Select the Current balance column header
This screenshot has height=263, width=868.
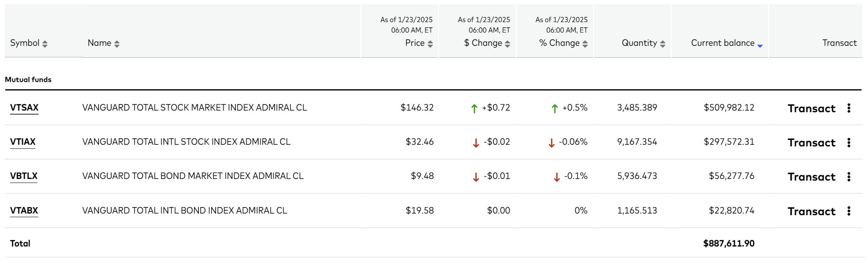[722, 43]
